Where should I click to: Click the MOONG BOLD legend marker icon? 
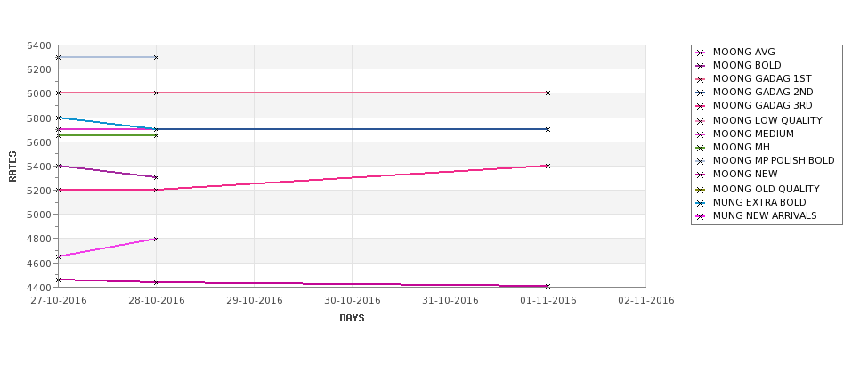[x=701, y=66]
